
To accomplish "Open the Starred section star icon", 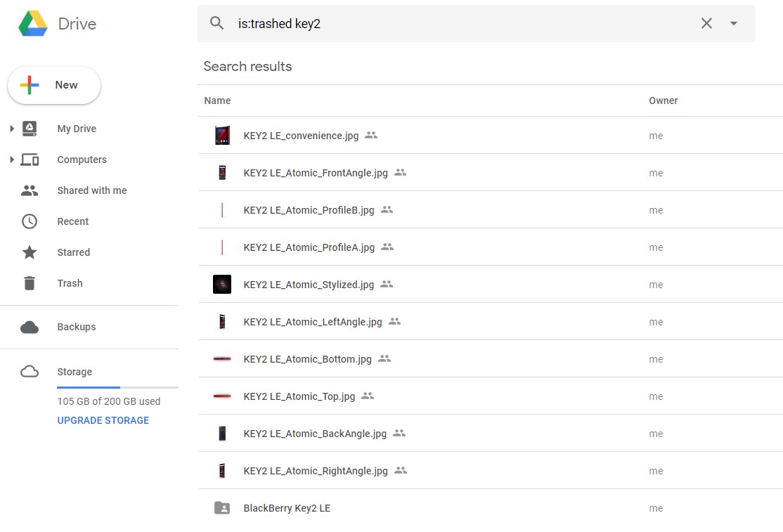I will coord(30,252).
